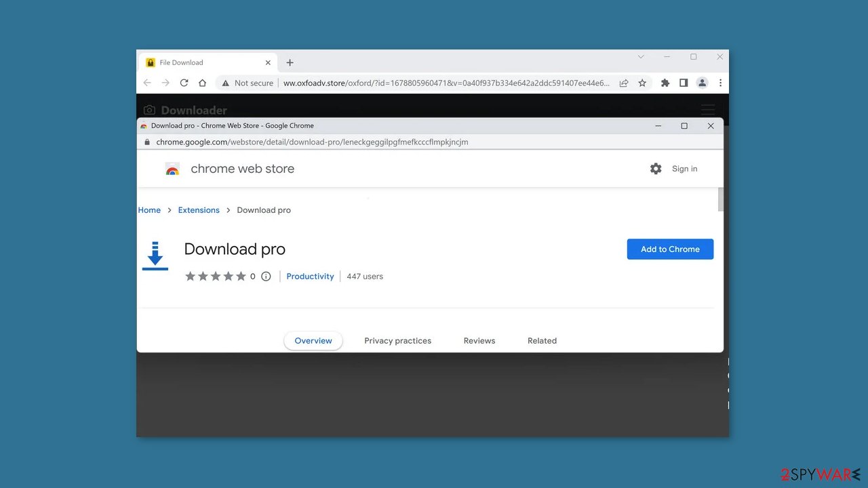Screen dimensions: 868x488
Task: Click the Download pro extension icon
Action: [x=155, y=256]
